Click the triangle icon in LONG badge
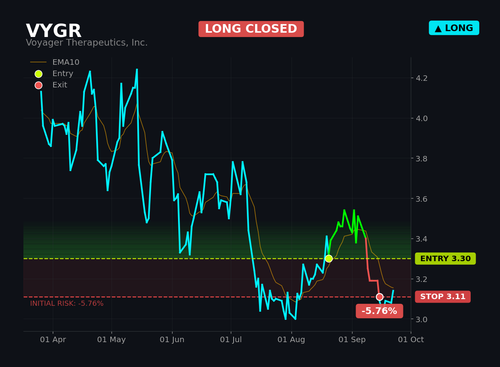This screenshot has height=367, width=500. coord(438,29)
